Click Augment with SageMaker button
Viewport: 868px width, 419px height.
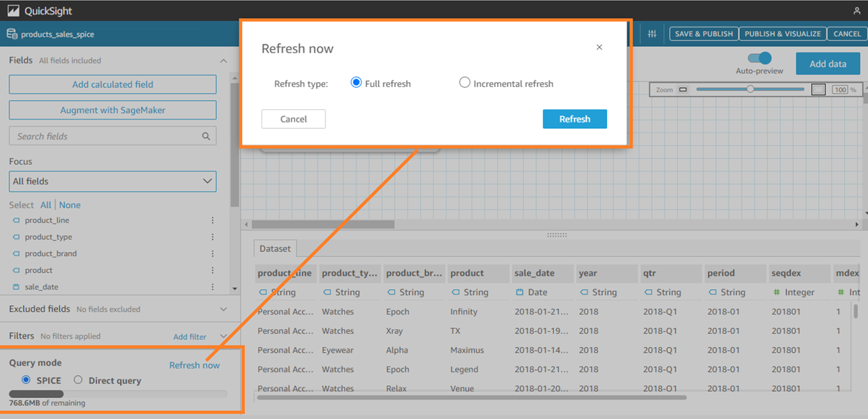(x=112, y=110)
